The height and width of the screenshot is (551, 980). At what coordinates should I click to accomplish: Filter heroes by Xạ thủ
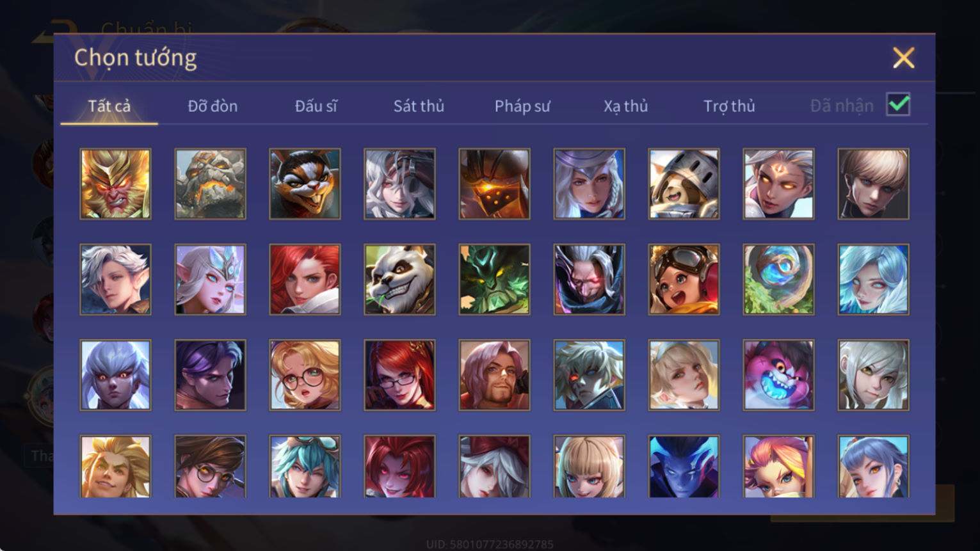point(625,106)
